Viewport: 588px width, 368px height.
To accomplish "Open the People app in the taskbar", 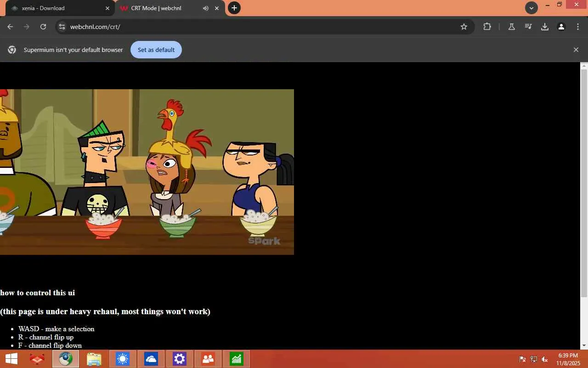I will point(208,359).
